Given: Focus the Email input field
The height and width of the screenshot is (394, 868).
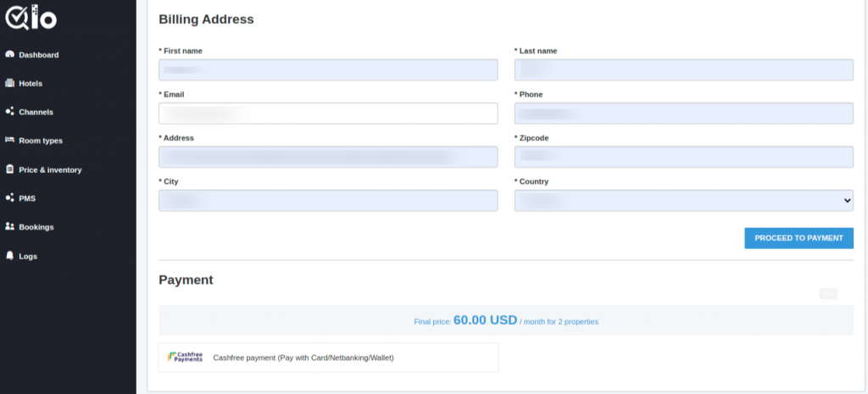Looking at the screenshot, I should (328, 114).
